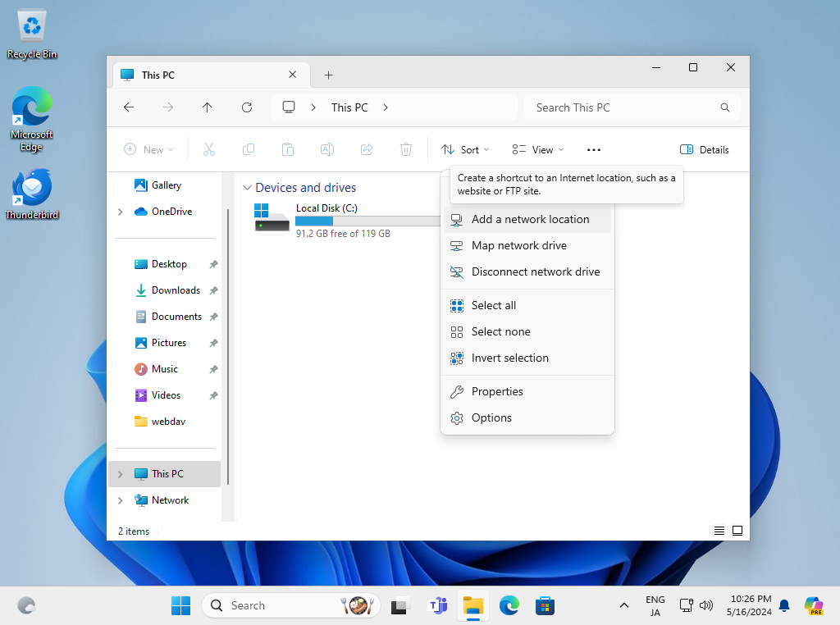The width and height of the screenshot is (840, 625).
Task: Switch to large thumbnails view icon in status bar
Action: tap(737, 531)
